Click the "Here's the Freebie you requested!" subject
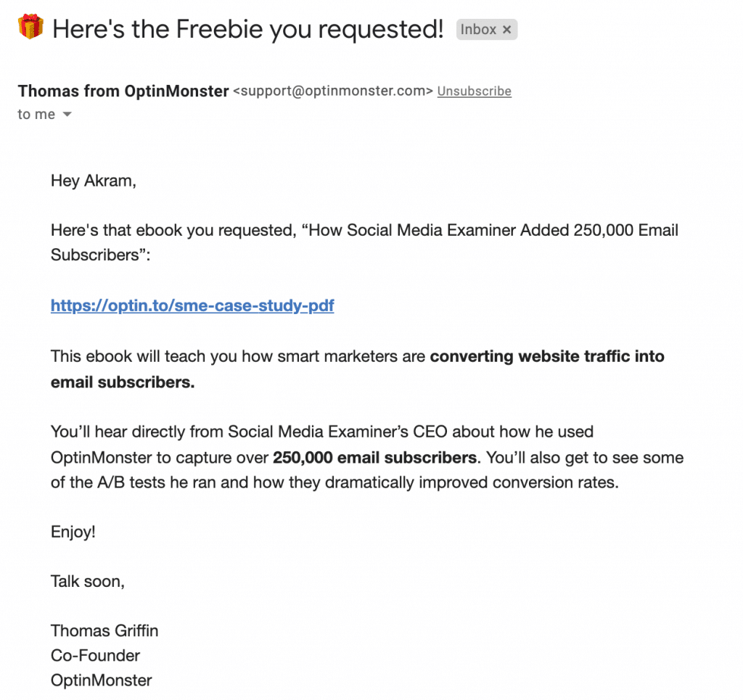The width and height of the screenshot is (743, 700). (x=248, y=29)
